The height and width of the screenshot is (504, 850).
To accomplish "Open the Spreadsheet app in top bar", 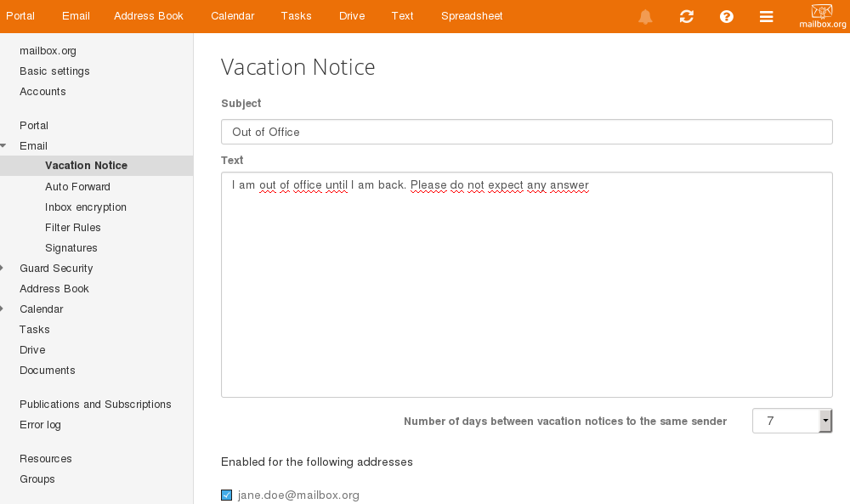I will tap(472, 16).
